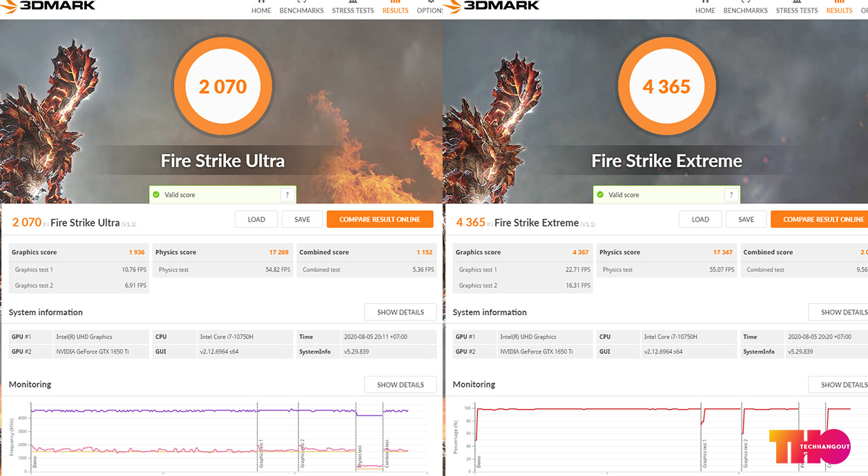The height and width of the screenshot is (476, 868).
Task: Click LOAD button for the Fire Strike Ultra result
Action: [256, 220]
